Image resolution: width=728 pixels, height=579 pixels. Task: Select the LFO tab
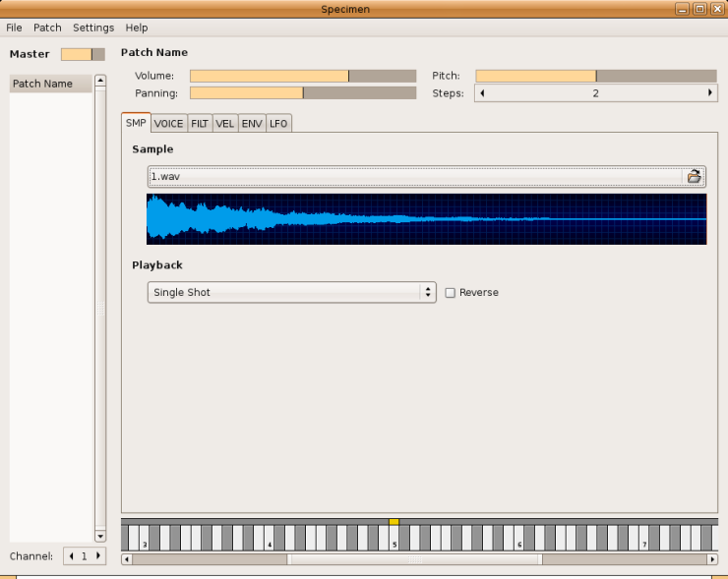pyautogui.click(x=278, y=124)
